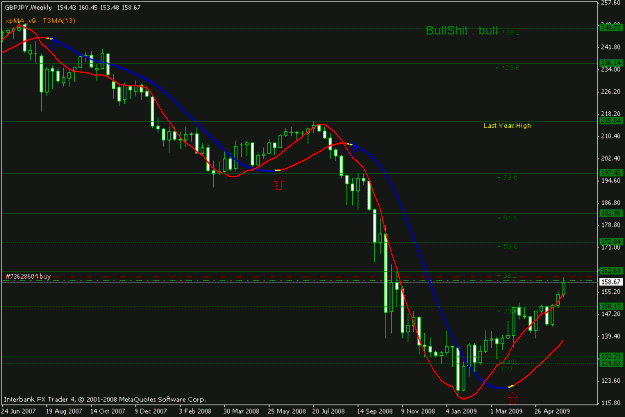Click red up arrow above 1 Mar 2009 date
Viewport: 625px width, 417px height.
pos(513,397)
